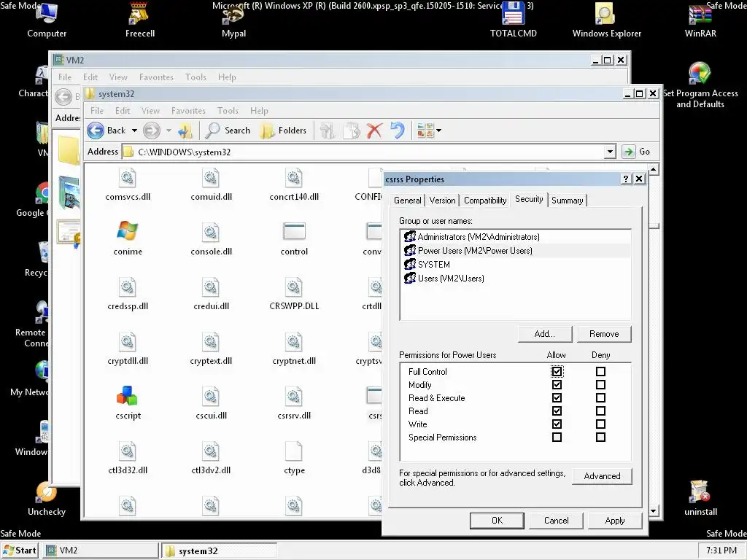Select the cscui.dll file icon

211,397
